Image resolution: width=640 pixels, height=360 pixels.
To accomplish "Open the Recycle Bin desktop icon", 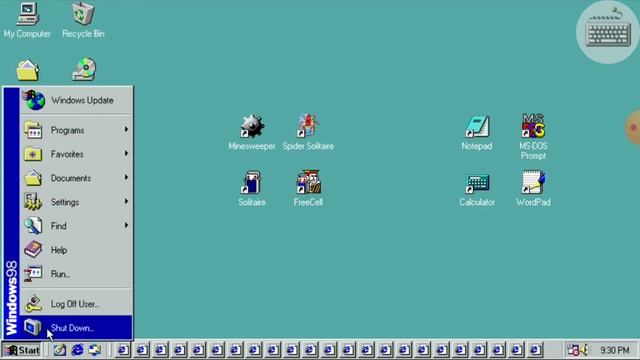I will [x=83, y=20].
